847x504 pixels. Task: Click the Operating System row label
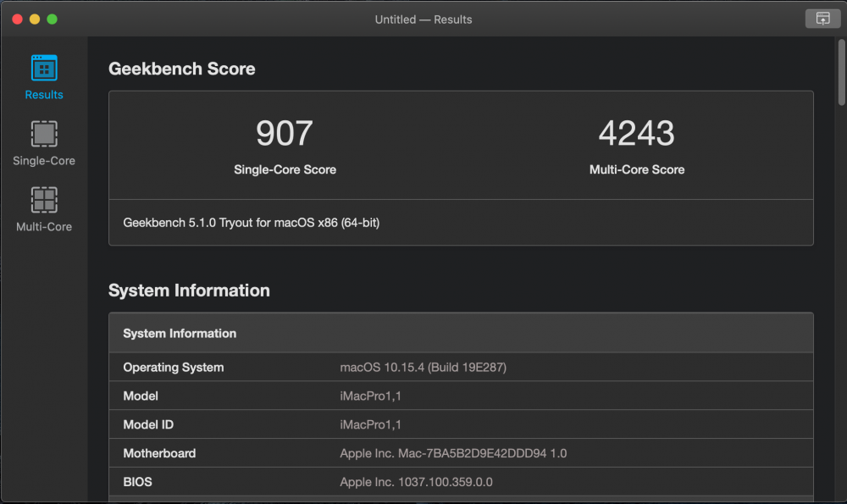point(174,368)
